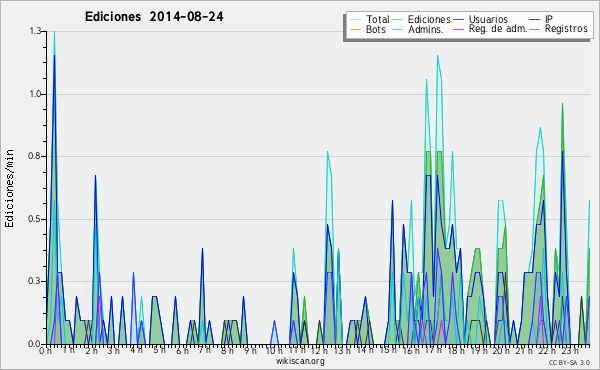The height and width of the screenshot is (370, 600).
Task: Open the wikiscan.org link below chart
Action: click(300, 361)
